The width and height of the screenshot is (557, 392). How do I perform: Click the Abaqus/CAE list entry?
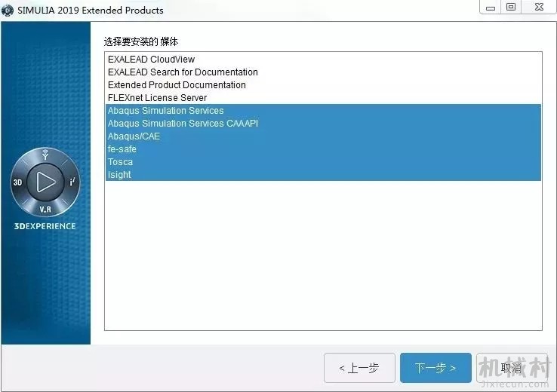[x=323, y=136]
